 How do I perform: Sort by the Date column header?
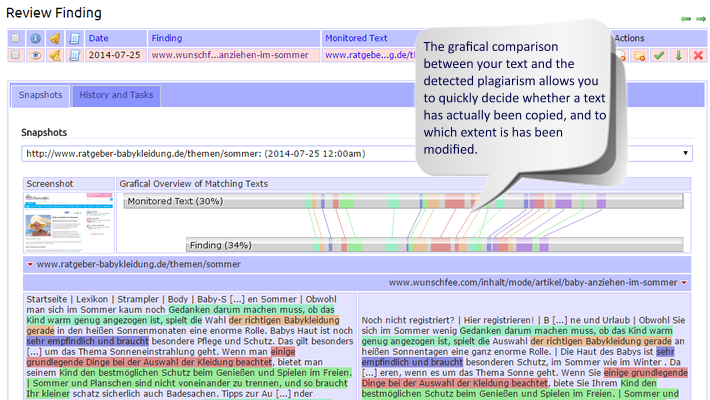(98, 39)
